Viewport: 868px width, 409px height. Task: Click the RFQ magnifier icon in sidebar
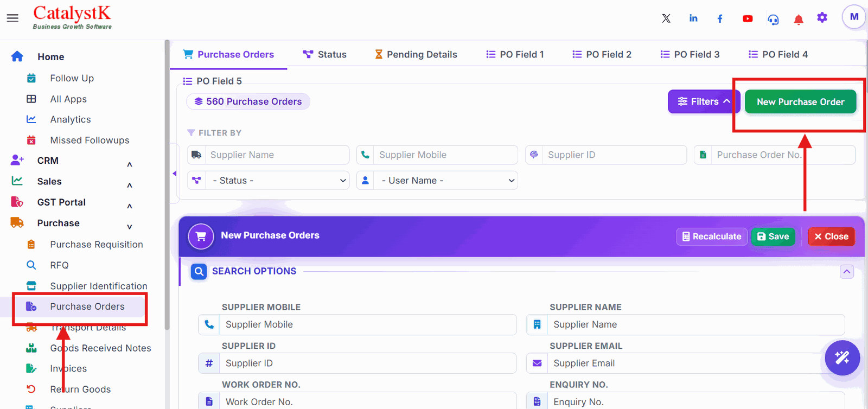click(x=31, y=265)
